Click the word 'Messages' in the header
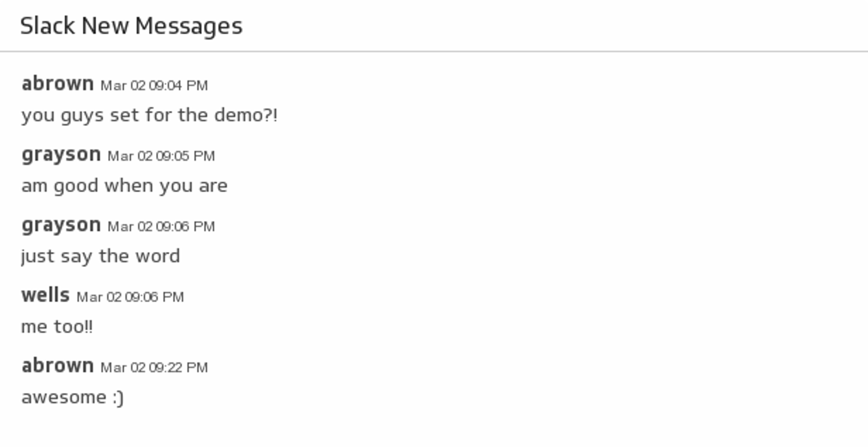 coord(189,26)
